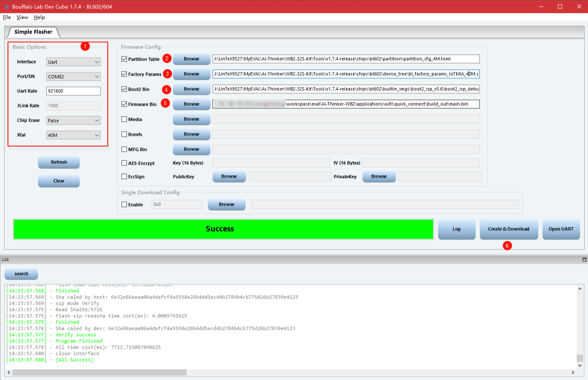Click the '[All Success]' log line
This screenshot has height=380, width=588.
(50, 360)
